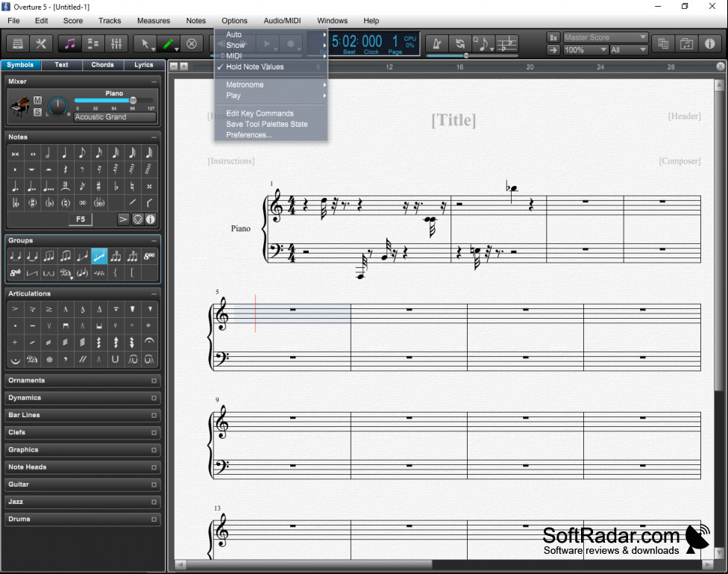Open the Metronome submenu
The height and width of the screenshot is (574, 728).
pos(271,84)
